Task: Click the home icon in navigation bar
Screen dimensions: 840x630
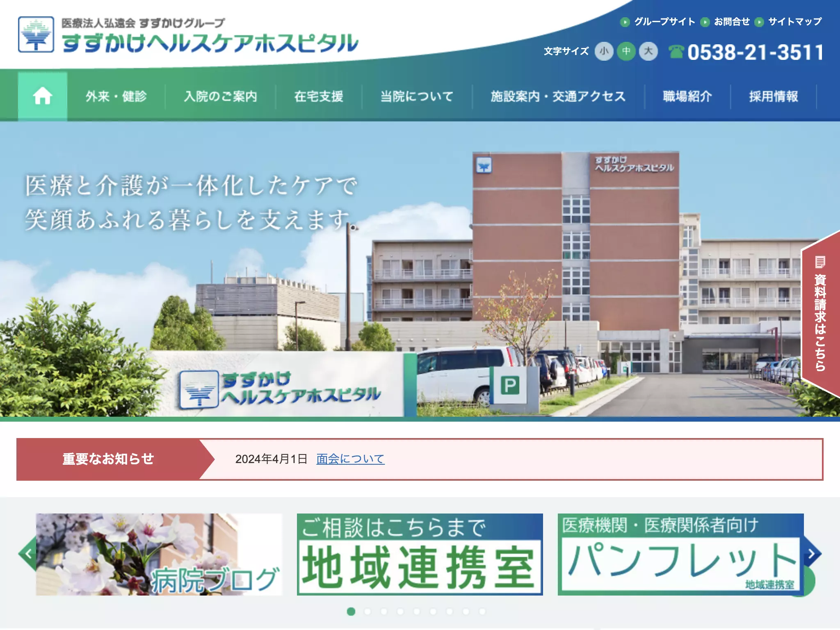Action: point(42,96)
